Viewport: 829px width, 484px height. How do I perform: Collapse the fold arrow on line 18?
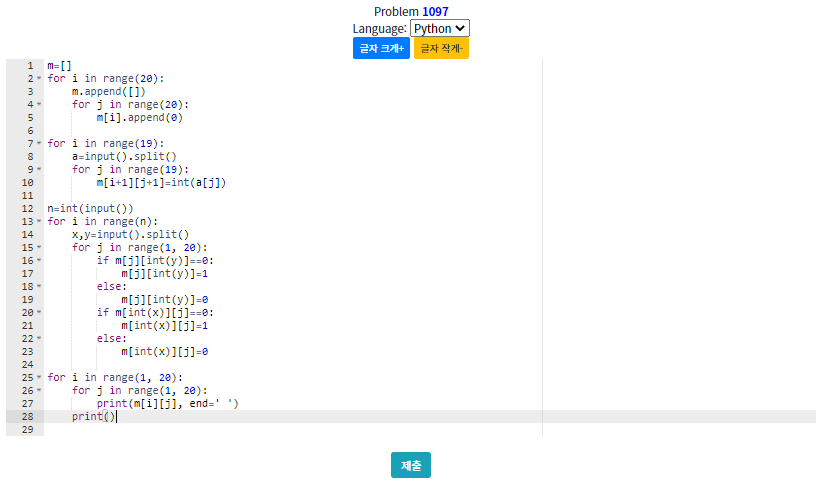click(39, 287)
